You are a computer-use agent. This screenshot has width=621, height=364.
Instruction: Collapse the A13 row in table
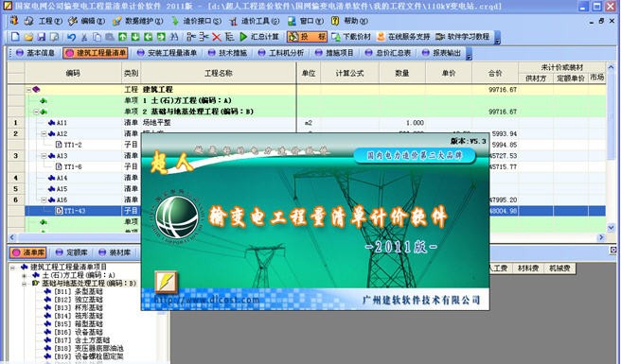(x=44, y=156)
